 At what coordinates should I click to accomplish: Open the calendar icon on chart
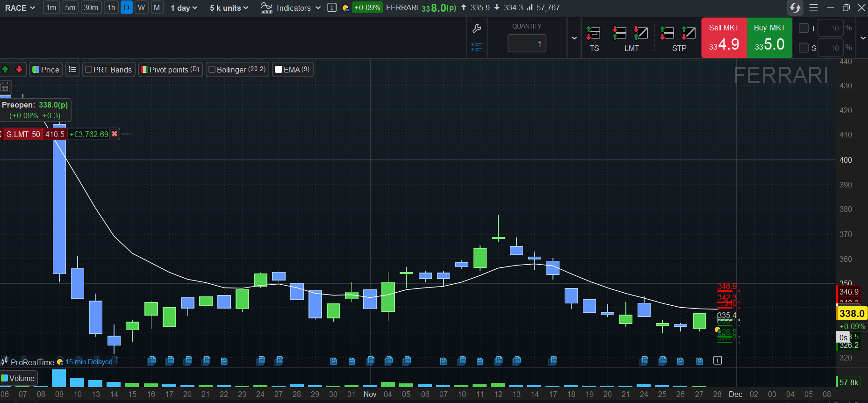[5, 87]
